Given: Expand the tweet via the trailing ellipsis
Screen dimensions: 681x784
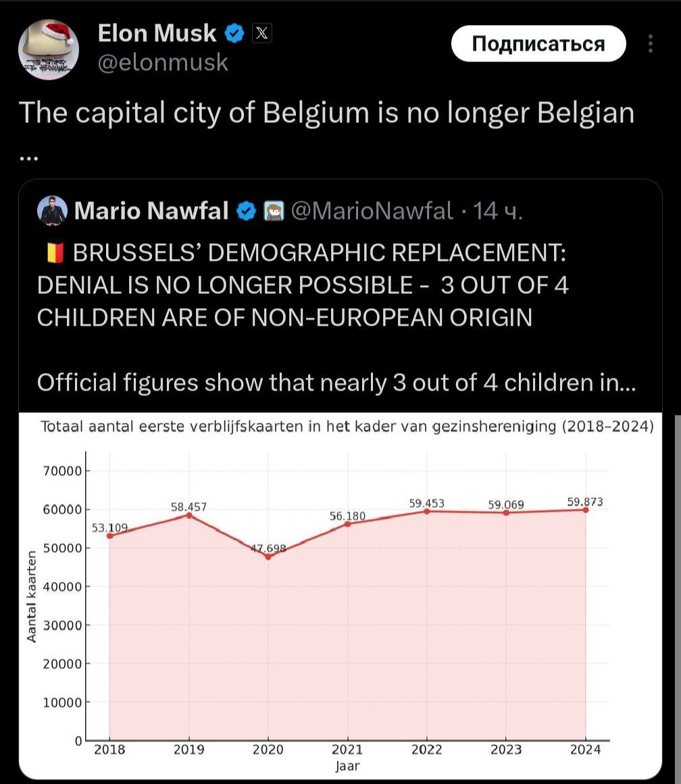Looking at the screenshot, I should pos(29,158).
